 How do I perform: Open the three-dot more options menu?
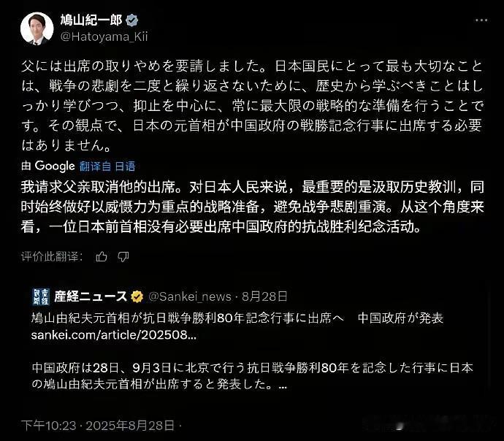pyautogui.click(x=481, y=20)
